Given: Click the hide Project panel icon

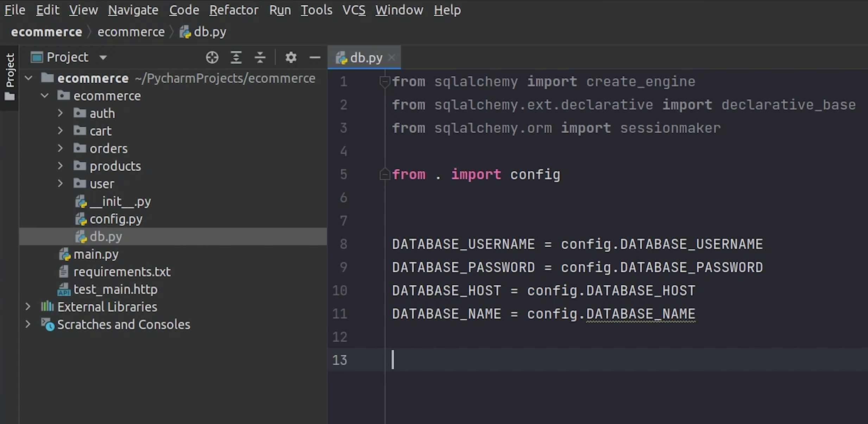Looking at the screenshot, I should tap(315, 57).
